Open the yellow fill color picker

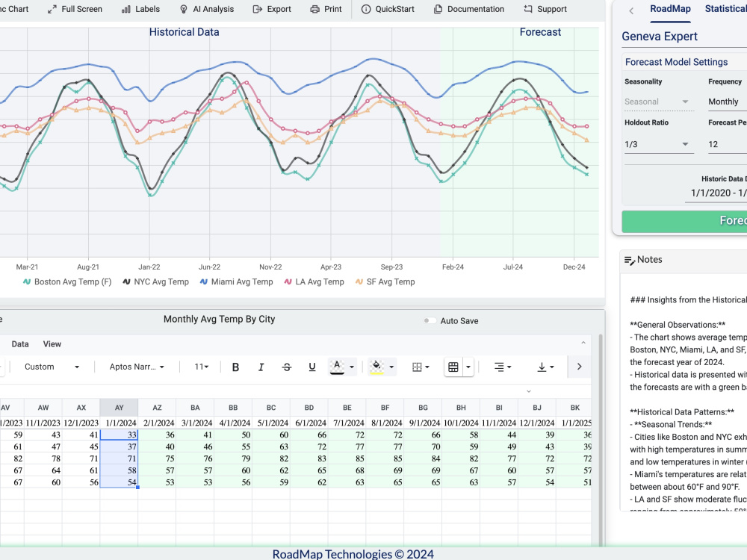click(x=382, y=367)
